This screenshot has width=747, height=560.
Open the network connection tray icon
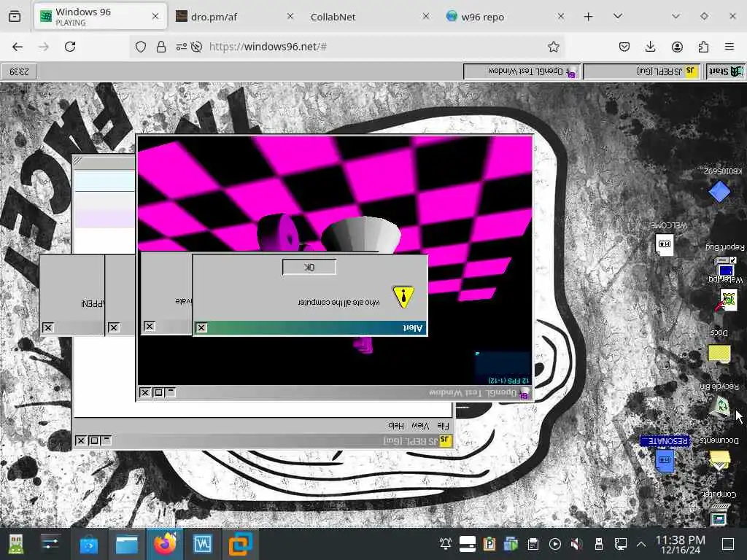(x=621, y=544)
